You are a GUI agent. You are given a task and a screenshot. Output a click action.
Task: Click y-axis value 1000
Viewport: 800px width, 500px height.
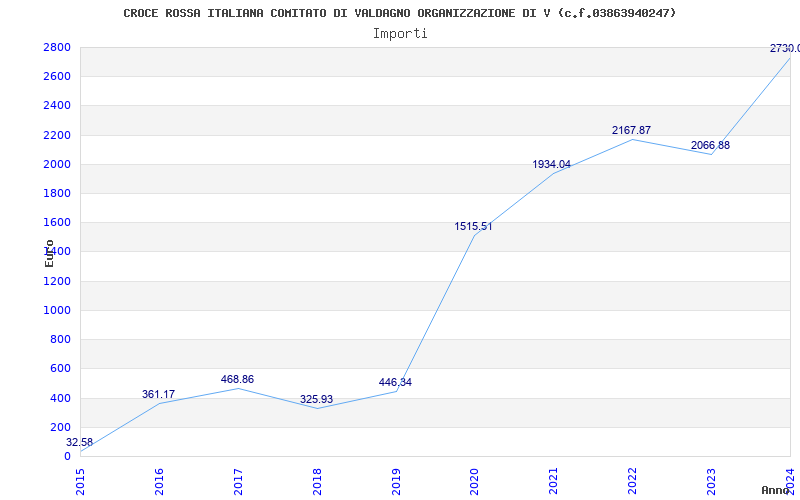coord(57,310)
